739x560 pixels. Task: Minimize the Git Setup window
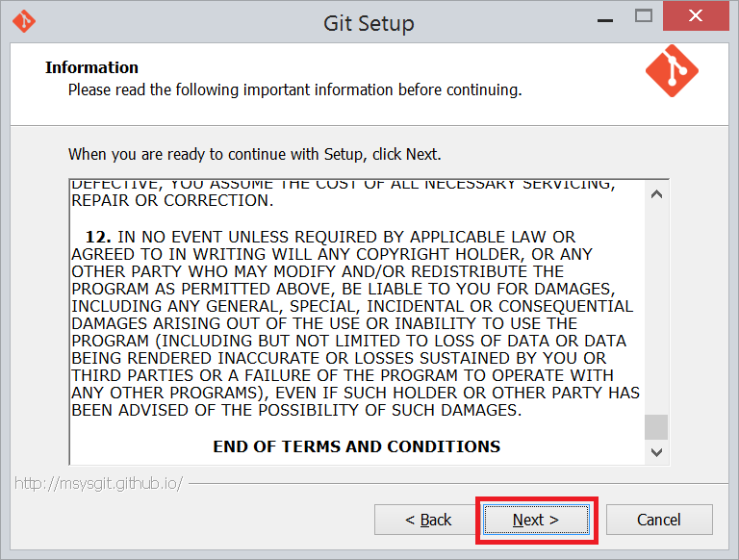[x=606, y=17]
